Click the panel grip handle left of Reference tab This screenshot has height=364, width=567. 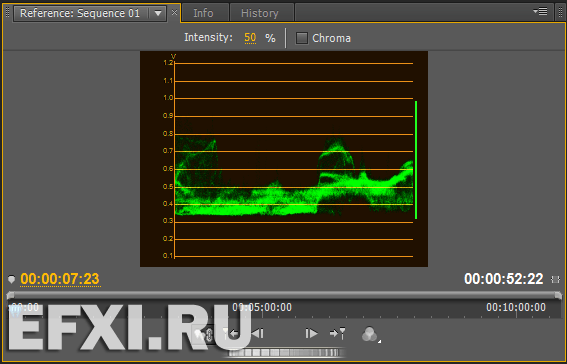click(x=8, y=13)
